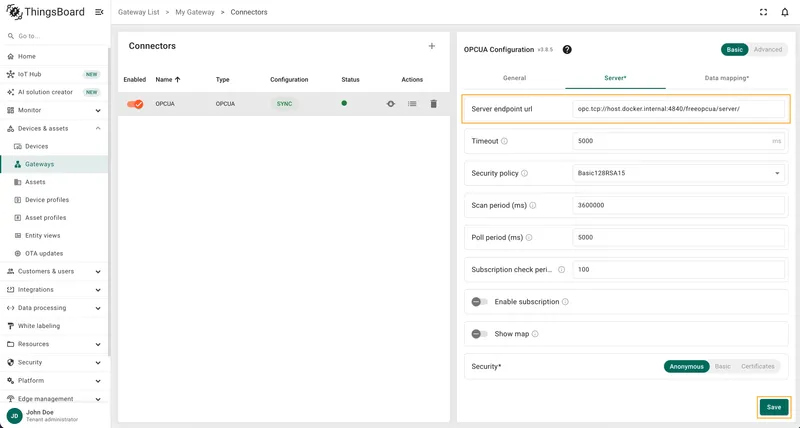Image resolution: width=800 pixels, height=428 pixels.
Task: Click the ThingsBoard logo
Action: [x=45, y=12]
